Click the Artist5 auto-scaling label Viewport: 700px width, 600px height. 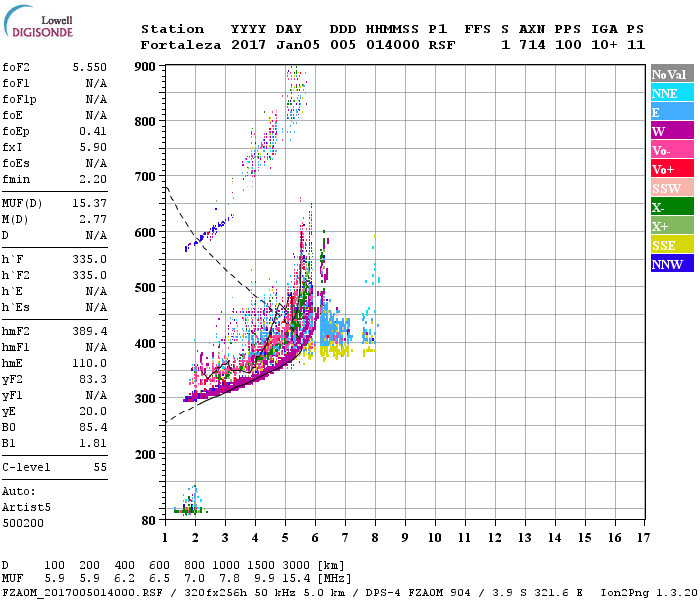click(x=26, y=508)
